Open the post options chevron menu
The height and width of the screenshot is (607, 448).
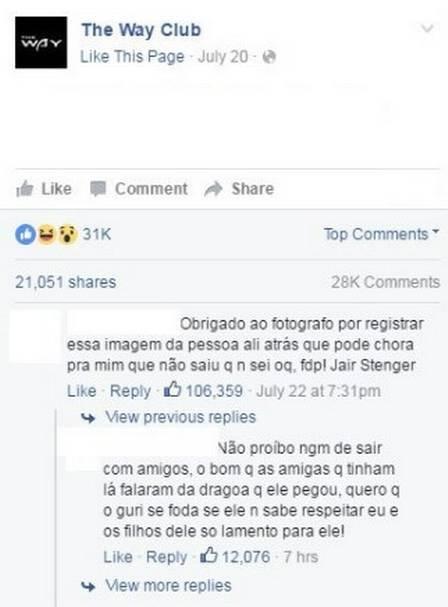[427, 28]
